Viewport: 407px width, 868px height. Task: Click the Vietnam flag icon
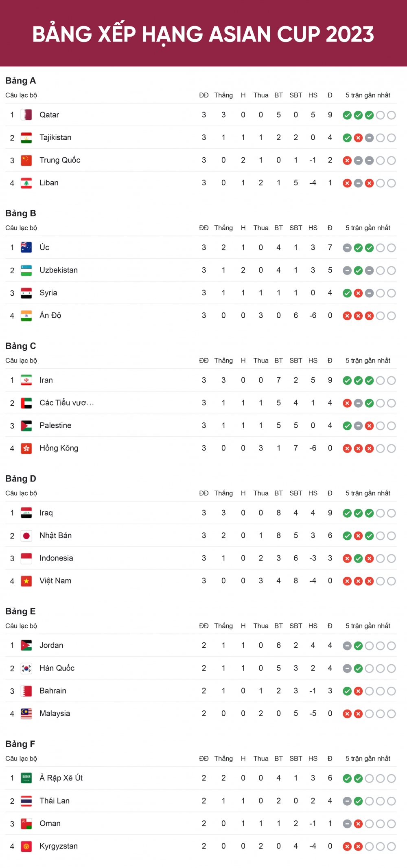26,581
